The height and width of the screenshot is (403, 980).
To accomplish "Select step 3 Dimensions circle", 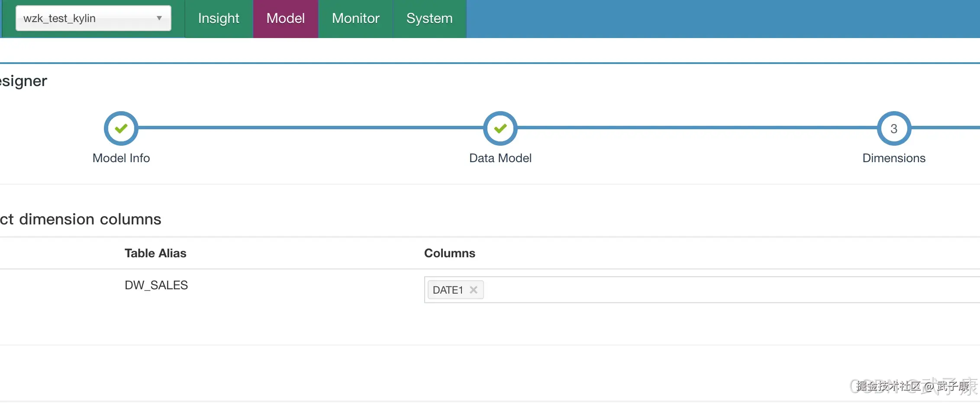I will coord(894,128).
